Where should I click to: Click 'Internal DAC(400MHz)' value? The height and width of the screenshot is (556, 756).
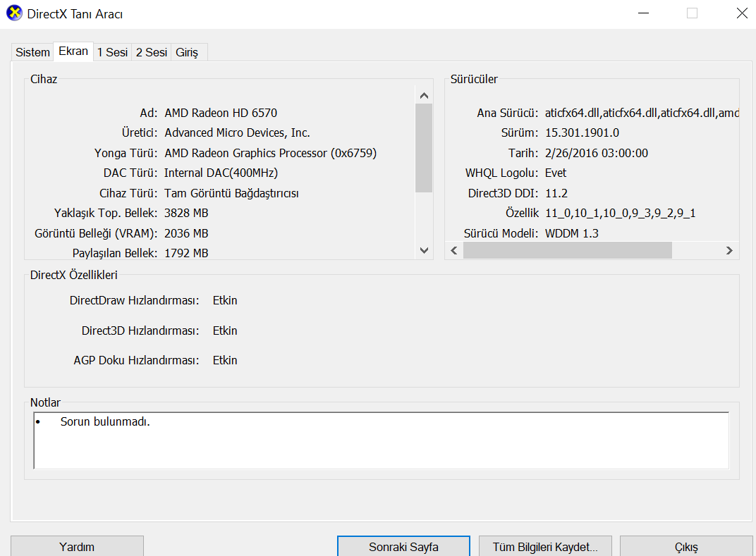[221, 173]
